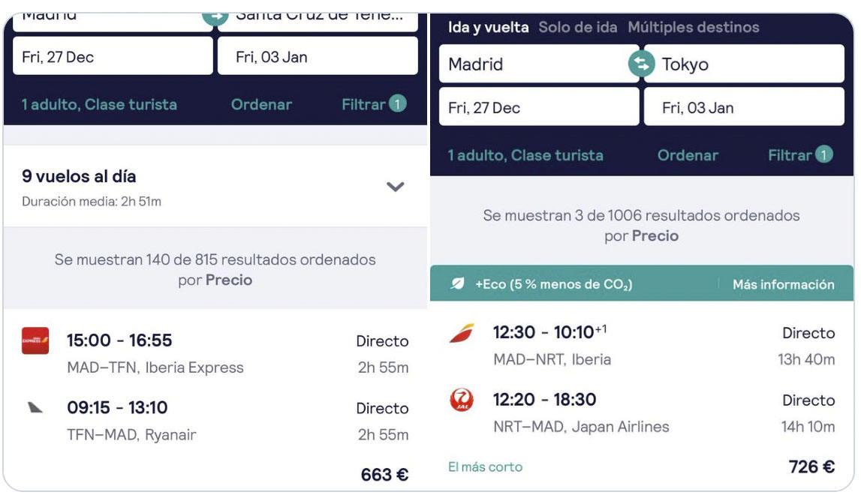Click the swap arrows beside Santa Cruz destination
Image resolution: width=861 pixels, height=504 pixels.
[x=215, y=17]
